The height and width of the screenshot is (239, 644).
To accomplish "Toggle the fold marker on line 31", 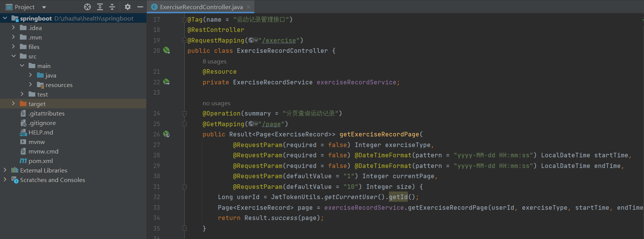I will coord(184,187).
